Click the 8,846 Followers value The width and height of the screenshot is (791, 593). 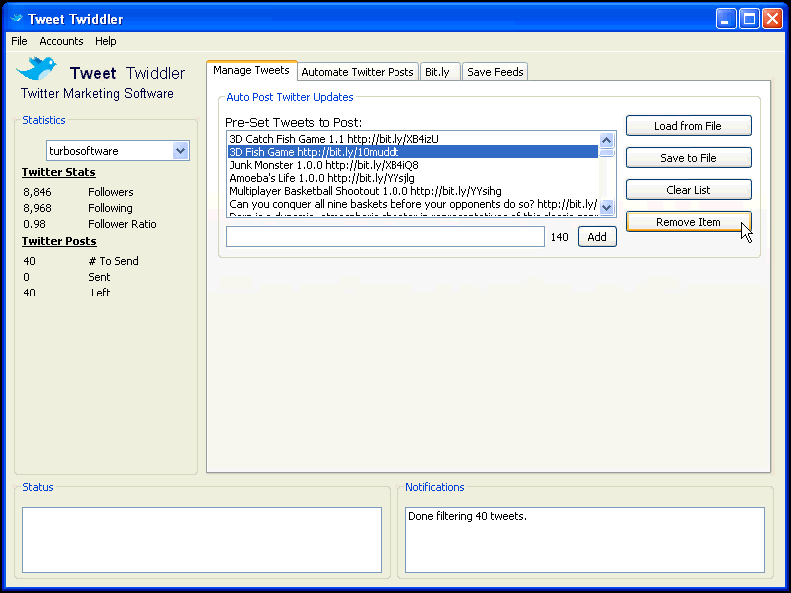[37, 192]
